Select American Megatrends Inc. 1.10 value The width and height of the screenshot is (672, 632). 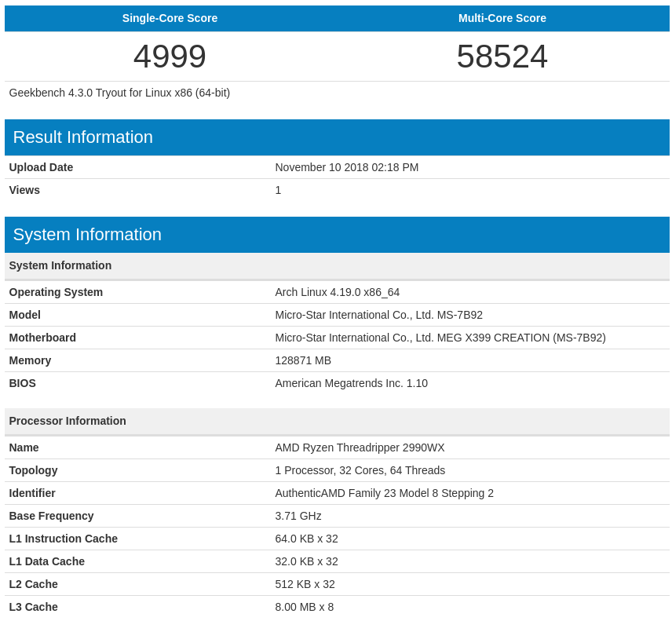tap(352, 383)
